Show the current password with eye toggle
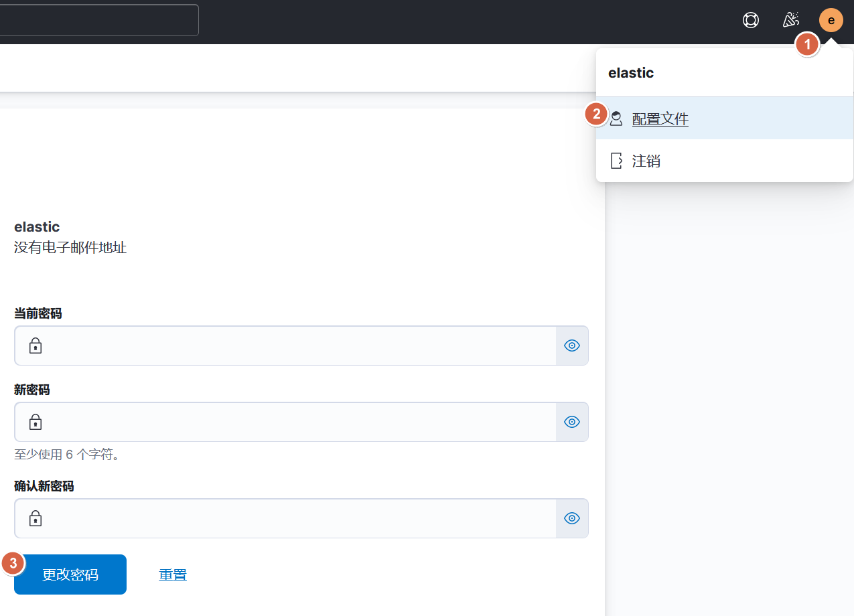The width and height of the screenshot is (854, 616). [572, 345]
